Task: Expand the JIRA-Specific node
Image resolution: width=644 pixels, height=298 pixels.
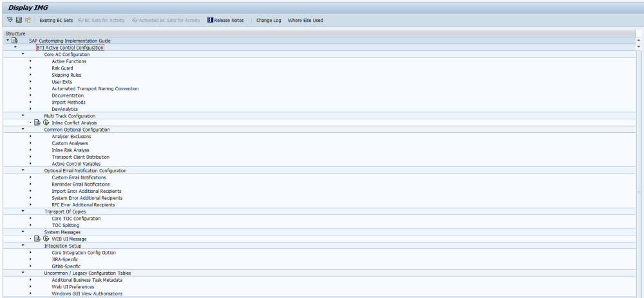Action: 31,259
